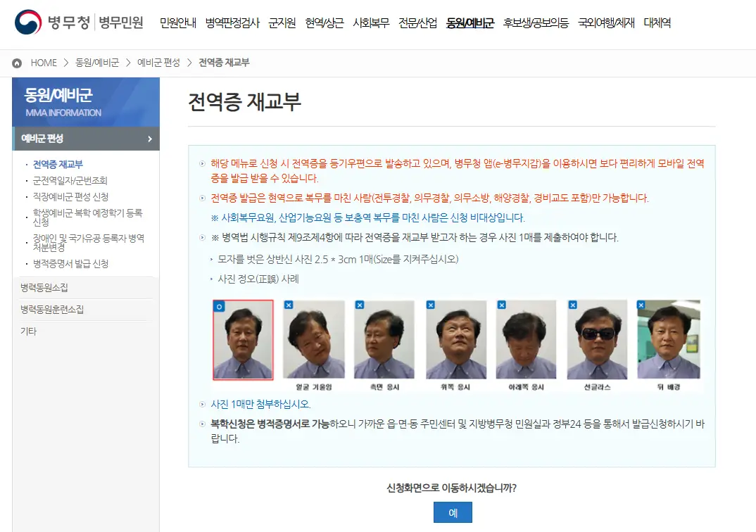The image size is (756, 532).
Task: Open the 기타 sidebar section
Action: pyautogui.click(x=30, y=329)
